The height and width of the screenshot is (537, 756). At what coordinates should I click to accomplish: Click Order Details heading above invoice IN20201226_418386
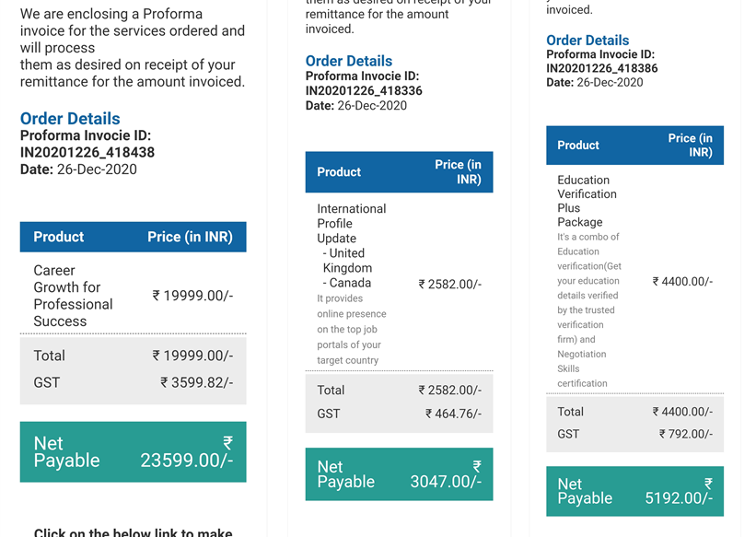click(x=587, y=41)
